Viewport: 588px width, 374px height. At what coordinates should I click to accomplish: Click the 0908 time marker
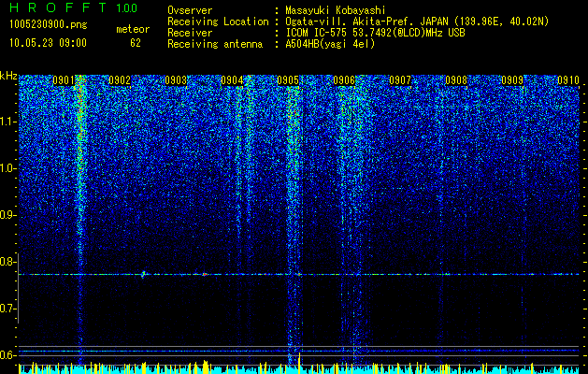[456, 80]
